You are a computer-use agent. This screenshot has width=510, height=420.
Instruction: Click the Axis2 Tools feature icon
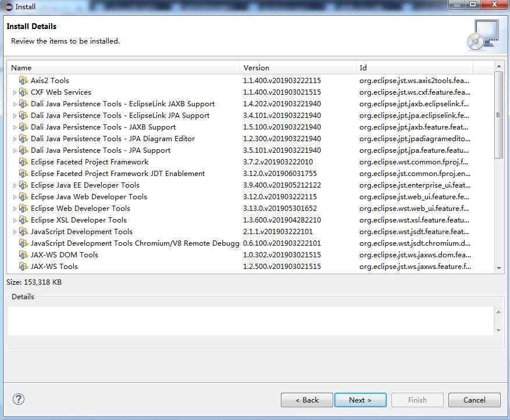pos(23,80)
